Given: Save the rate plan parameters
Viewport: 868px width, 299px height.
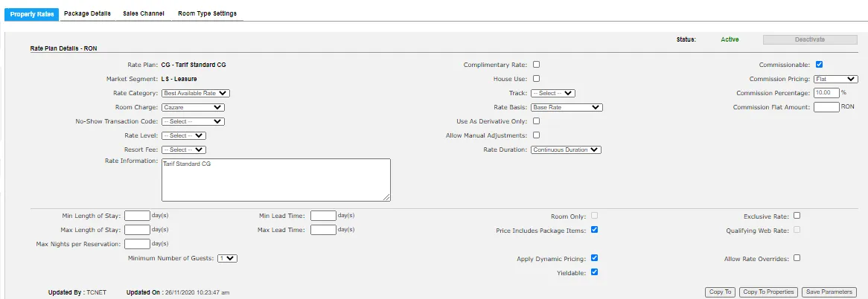Looking at the screenshot, I should point(829,292).
